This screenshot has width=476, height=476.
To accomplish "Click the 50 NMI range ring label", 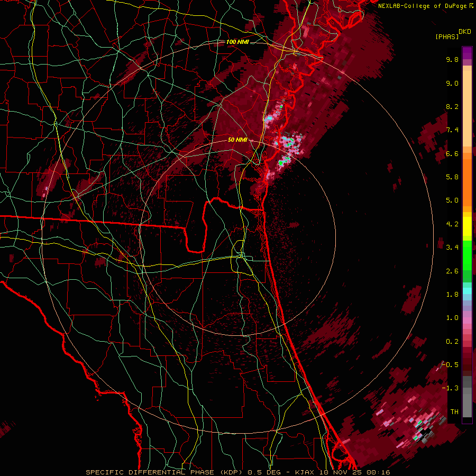I will (237, 140).
